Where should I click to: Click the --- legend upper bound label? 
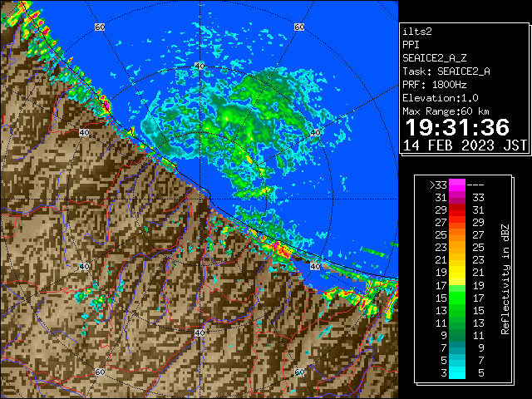click(475, 185)
